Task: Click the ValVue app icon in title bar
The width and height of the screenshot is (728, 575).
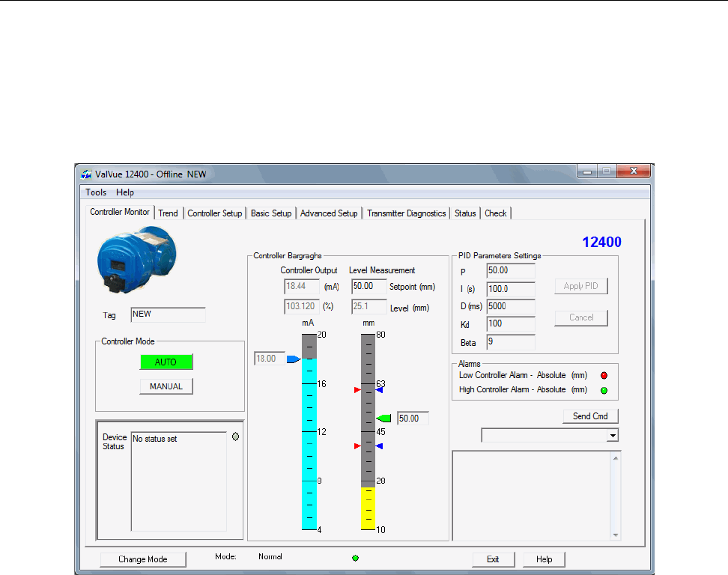Action: [86, 174]
